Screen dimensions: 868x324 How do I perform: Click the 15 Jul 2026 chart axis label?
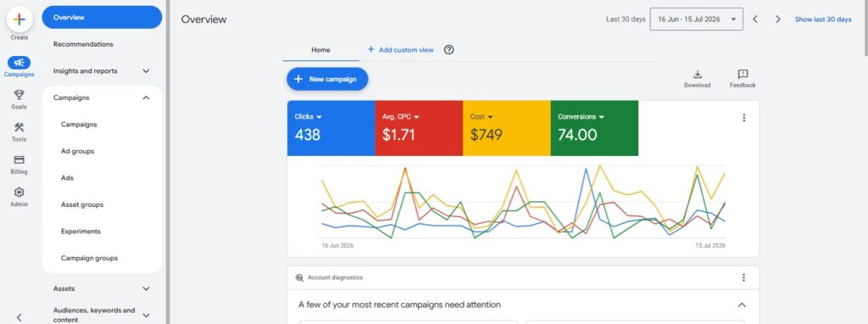click(710, 245)
